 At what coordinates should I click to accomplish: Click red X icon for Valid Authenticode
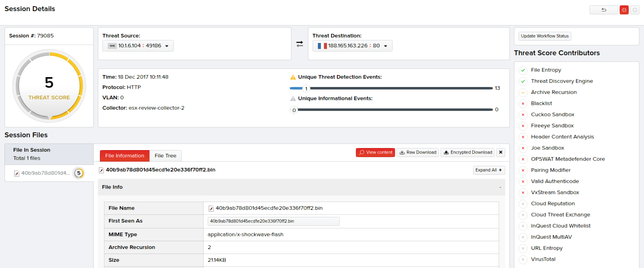[523, 181]
